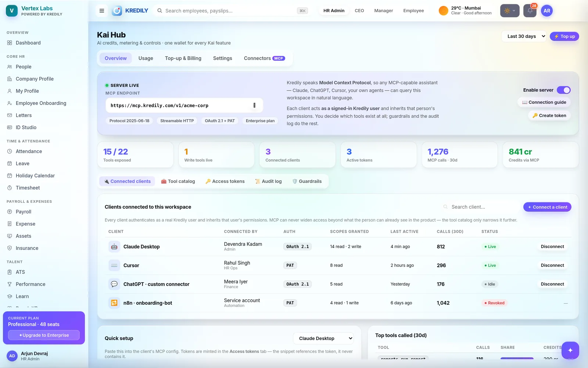Viewport: 588px width, 368px height.
Task: Open the Connection guide
Action: click(544, 102)
